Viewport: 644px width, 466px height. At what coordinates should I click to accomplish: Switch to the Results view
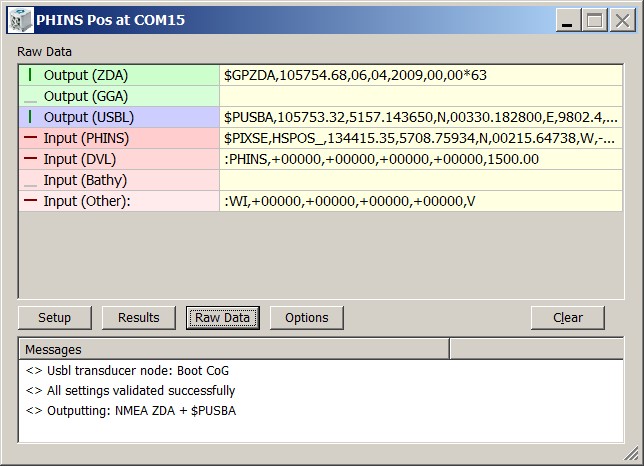tap(138, 318)
